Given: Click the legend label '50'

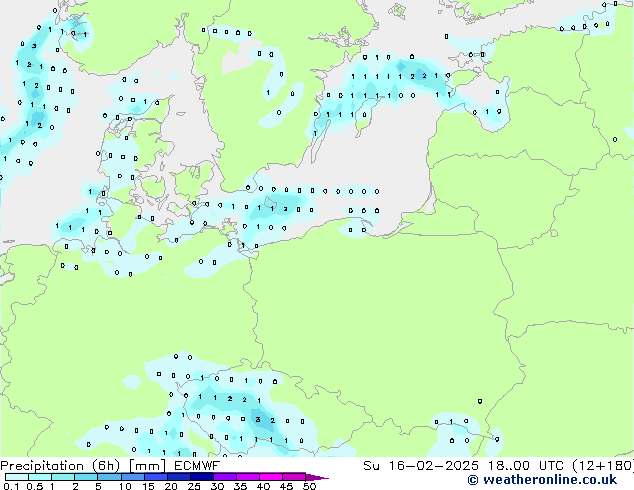Looking at the screenshot, I should (309, 486).
